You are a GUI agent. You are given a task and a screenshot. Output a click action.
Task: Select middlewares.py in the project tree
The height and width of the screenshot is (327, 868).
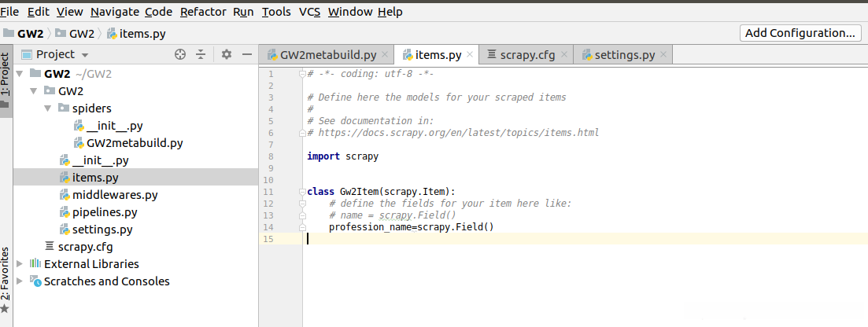(x=115, y=195)
